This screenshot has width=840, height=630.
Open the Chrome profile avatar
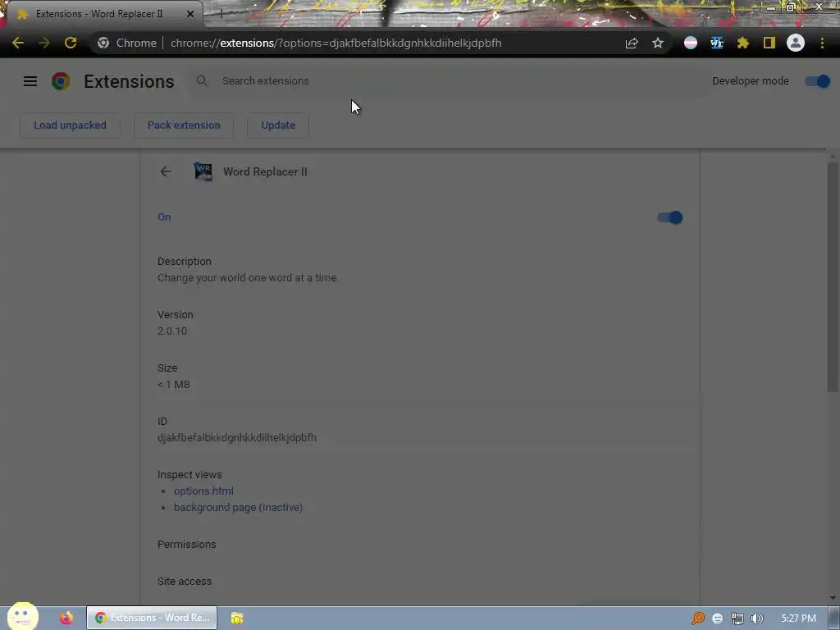(796, 43)
